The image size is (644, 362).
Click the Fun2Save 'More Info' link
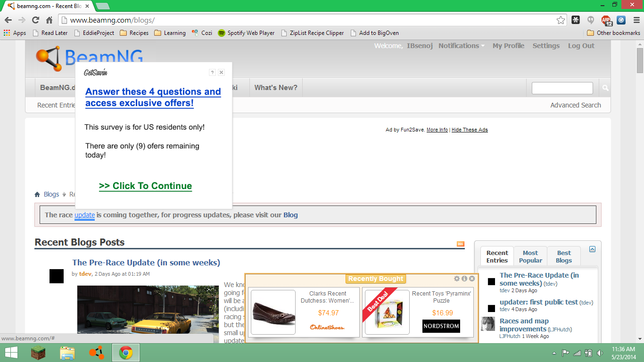click(x=437, y=130)
